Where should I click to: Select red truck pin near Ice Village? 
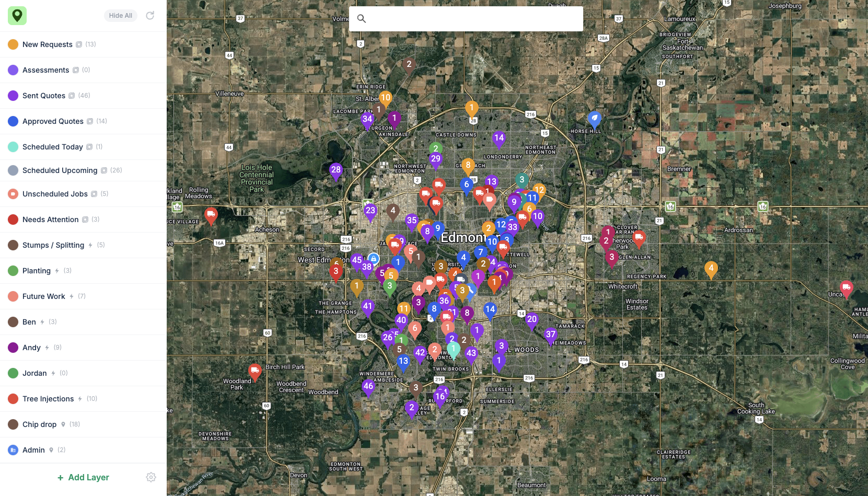click(211, 215)
